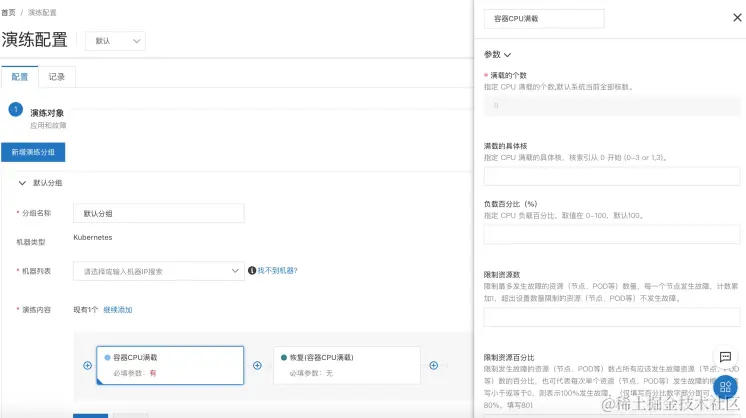Click the 继续添加 link
Viewport: 746px width, 418px height.
(118, 310)
